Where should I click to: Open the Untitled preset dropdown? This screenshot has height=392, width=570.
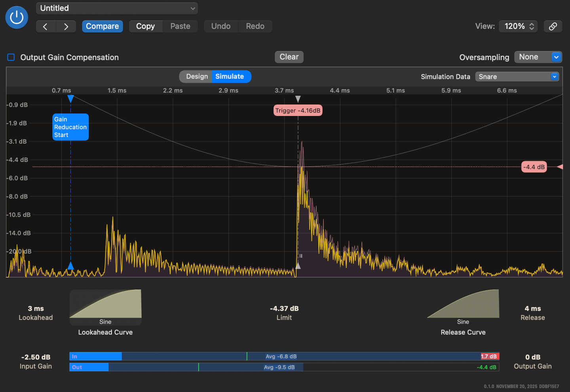click(117, 8)
